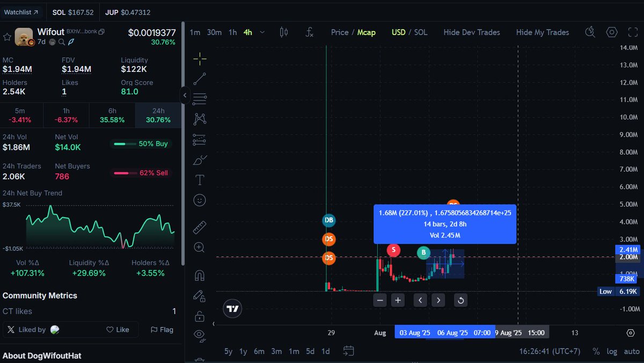Select the text annotation tool

click(200, 180)
